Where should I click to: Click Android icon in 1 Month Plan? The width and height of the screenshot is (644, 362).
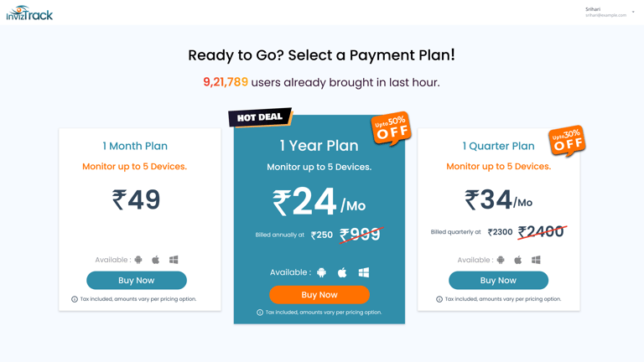[x=138, y=260]
